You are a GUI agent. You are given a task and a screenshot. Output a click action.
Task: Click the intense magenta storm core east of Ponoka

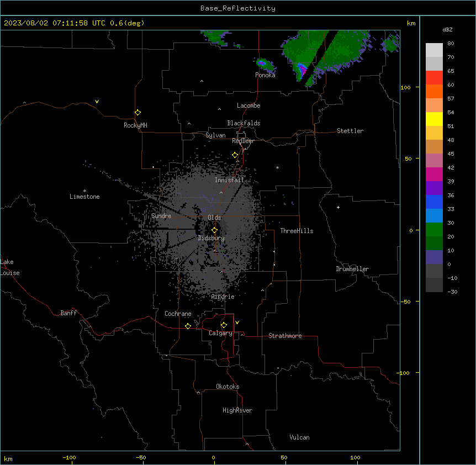(x=302, y=70)
